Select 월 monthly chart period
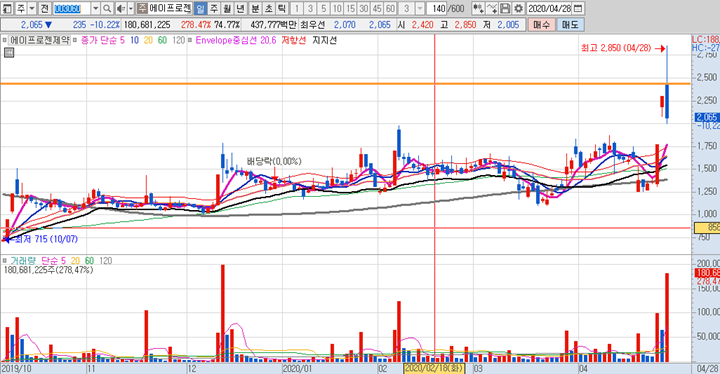 (x=227, y=8)
